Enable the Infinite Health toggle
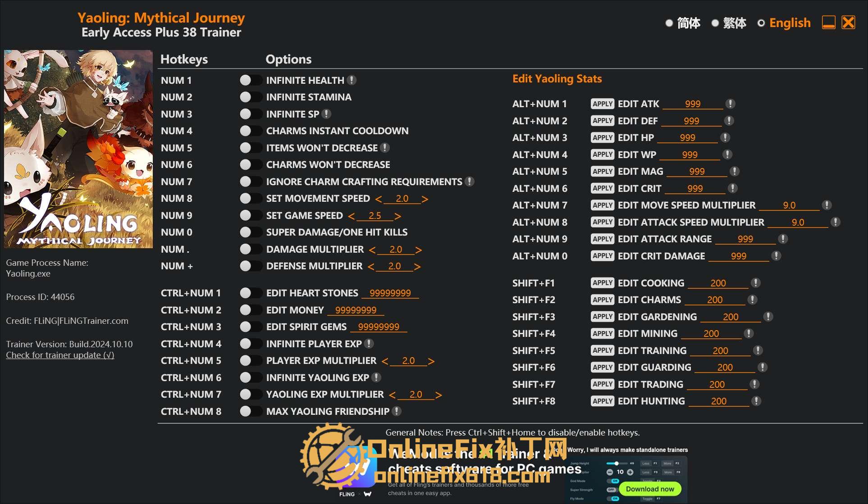Viewport: 868px width, 504px height. click(251, 80)
